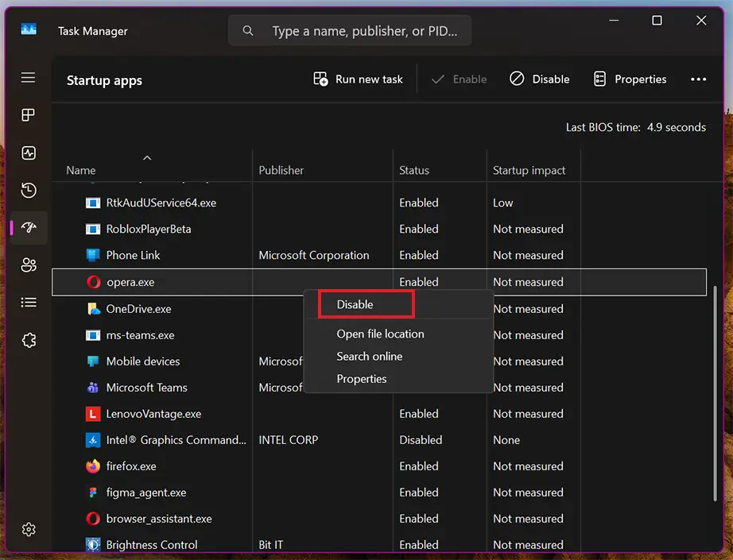Select the RobloxPlayerBeta row name
The width and height of the screenshot is (733, 560).
[149, 229]
